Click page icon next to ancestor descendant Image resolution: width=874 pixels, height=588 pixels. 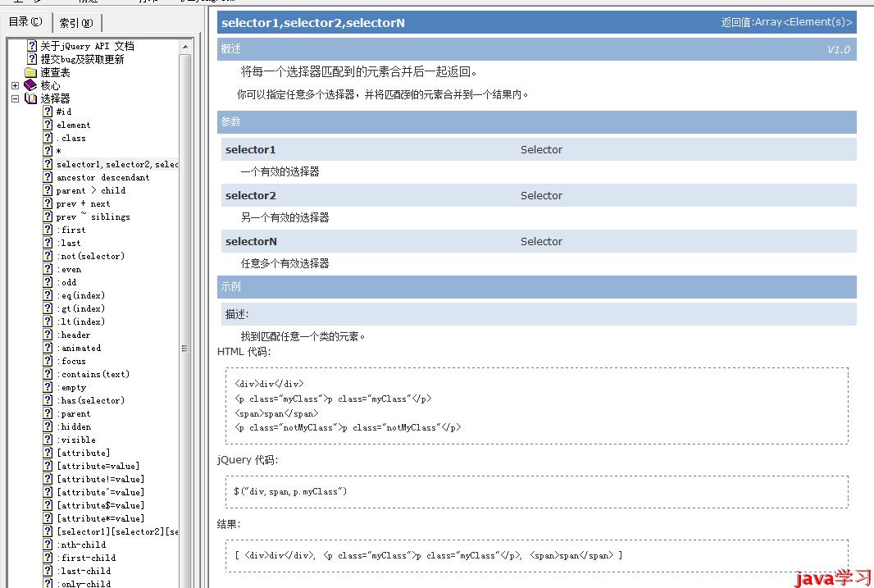48,177
